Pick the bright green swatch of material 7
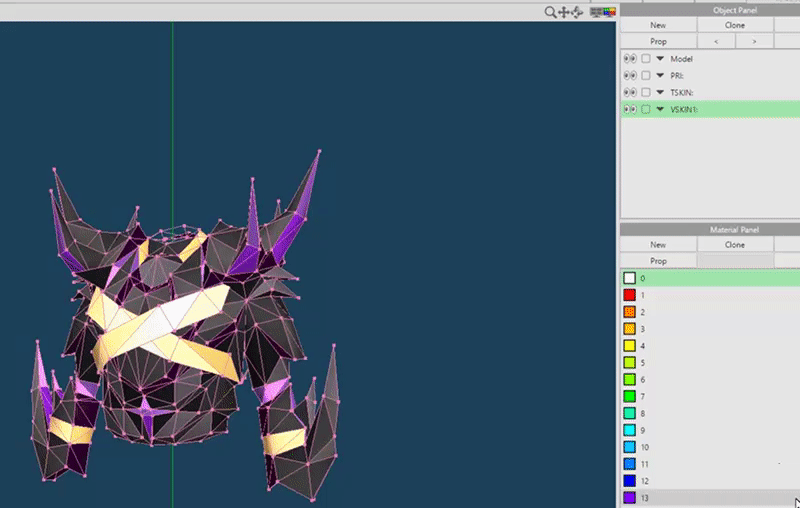The image size is (800, 508). pos(630,396)
